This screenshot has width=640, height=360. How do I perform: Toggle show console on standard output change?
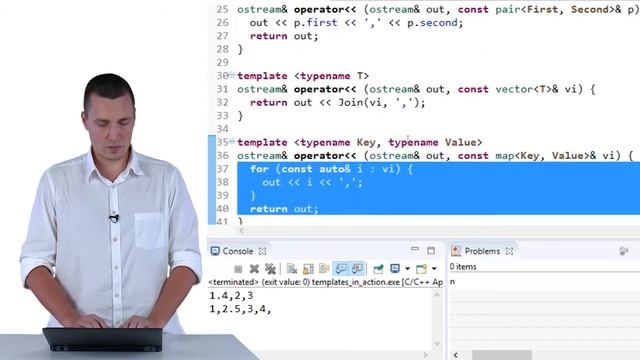[341, 269]
